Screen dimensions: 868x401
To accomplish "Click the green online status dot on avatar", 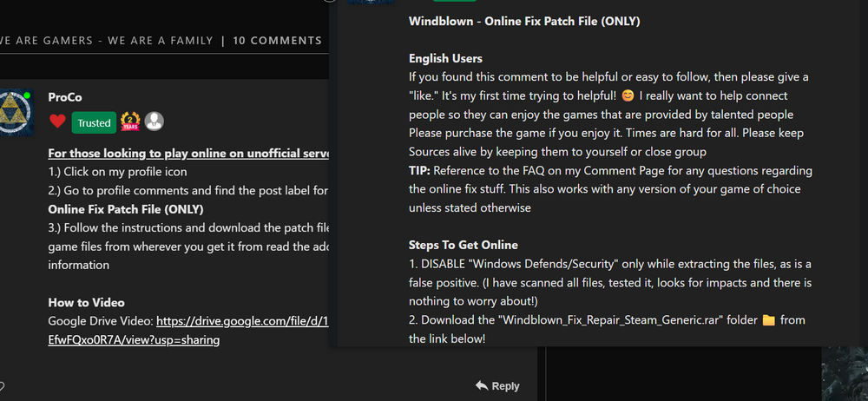I will point(27,95).
